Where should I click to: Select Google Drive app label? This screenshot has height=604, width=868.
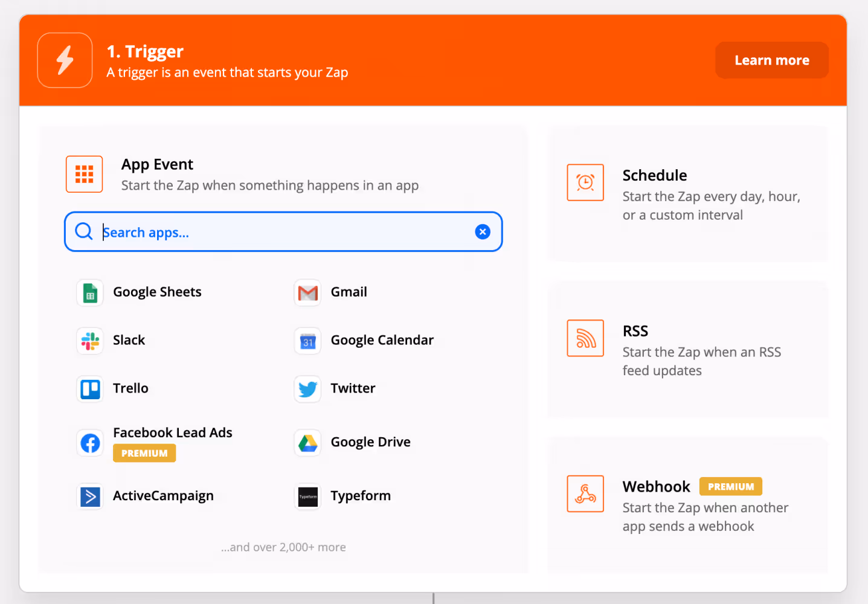pos(370,442)
